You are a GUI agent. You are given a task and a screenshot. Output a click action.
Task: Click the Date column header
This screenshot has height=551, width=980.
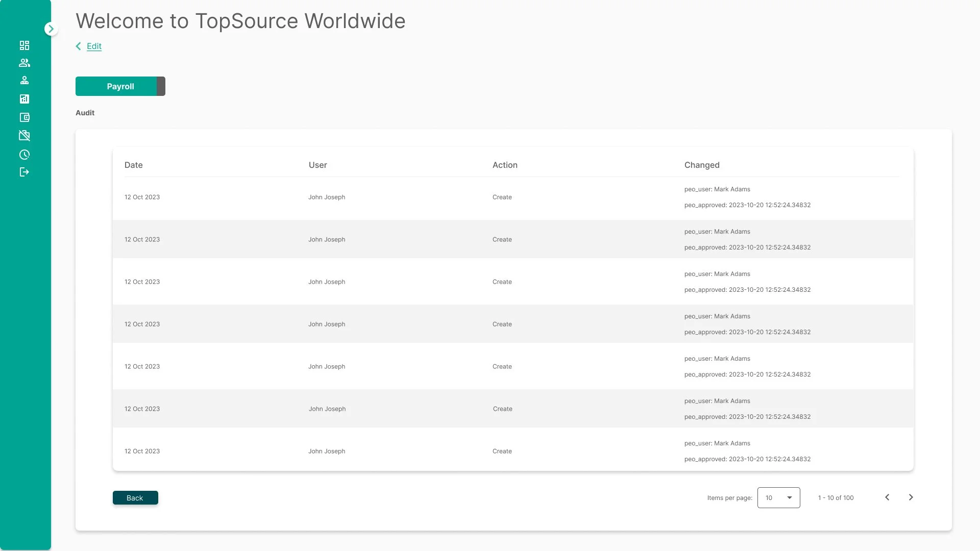pyautogui.click(x=134, y=165)
